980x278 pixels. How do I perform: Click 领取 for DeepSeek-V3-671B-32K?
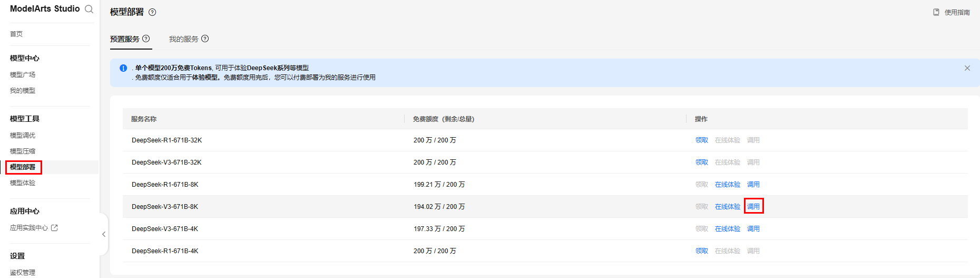pyautogui.click(x=702, y=162)
